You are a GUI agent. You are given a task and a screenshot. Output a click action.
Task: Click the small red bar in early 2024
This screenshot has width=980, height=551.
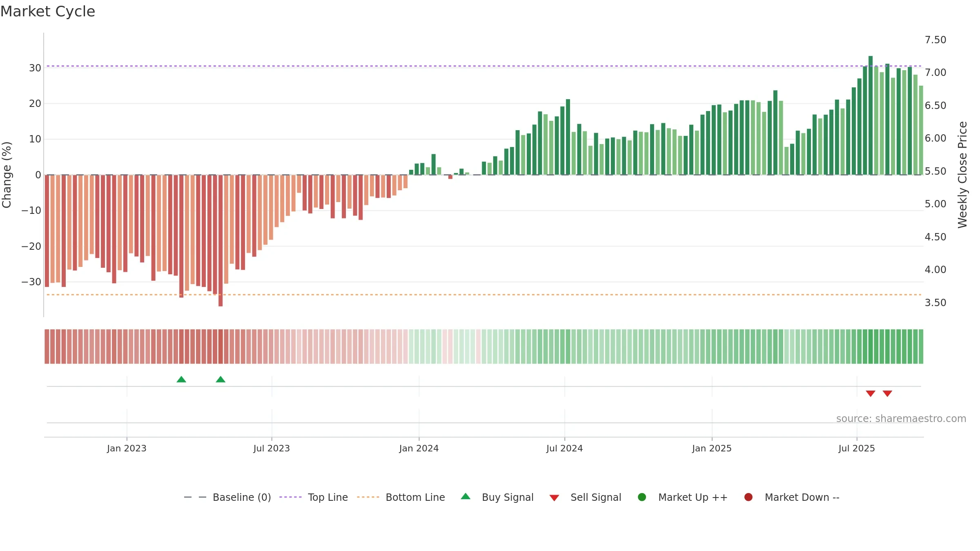450,177
